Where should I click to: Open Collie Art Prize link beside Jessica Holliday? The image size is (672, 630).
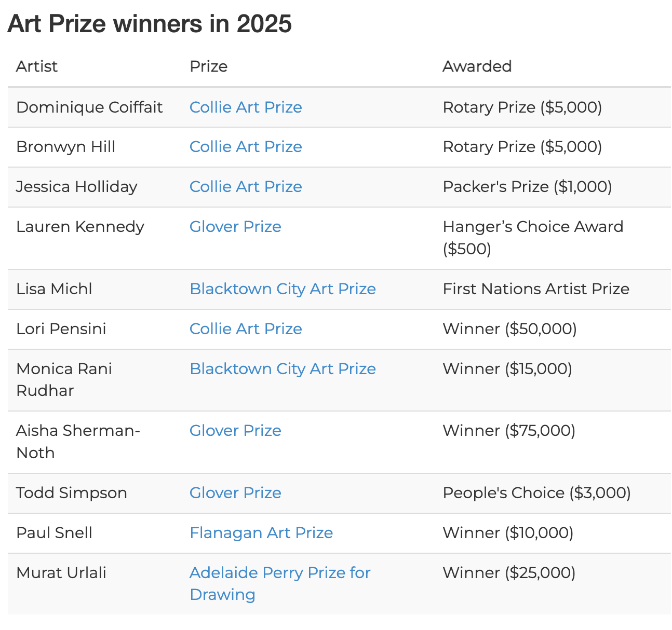[x=245, y=187]
